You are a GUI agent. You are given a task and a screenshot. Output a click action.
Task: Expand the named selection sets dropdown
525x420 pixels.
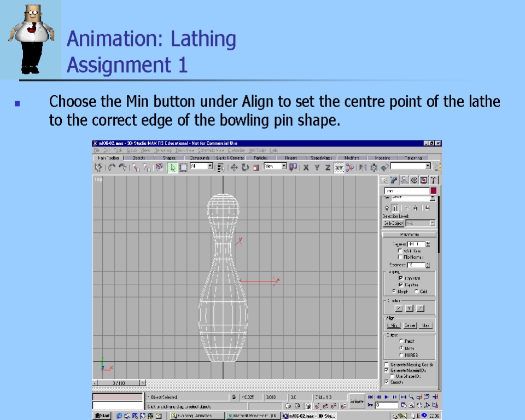pos(428,166)
